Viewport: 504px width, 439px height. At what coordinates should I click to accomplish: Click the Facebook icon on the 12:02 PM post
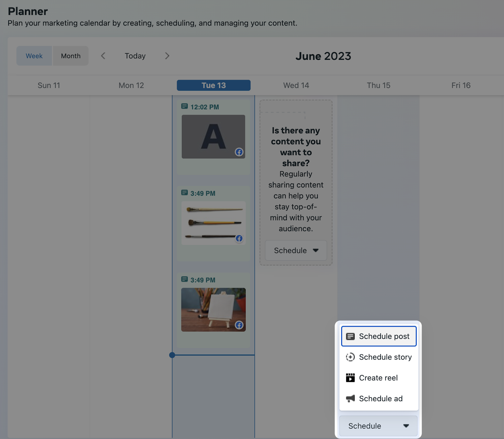(239, 152)
